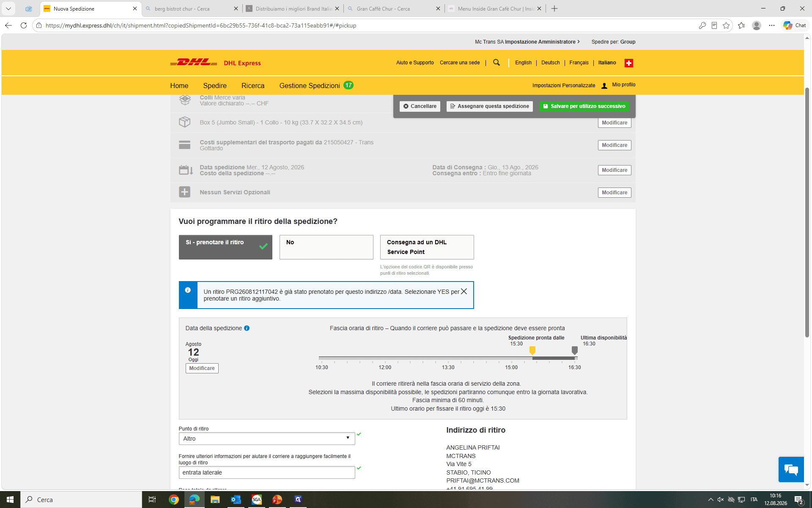812x508 pixels.
Task: Click Assegnare questa spedizione button
Action: point(489,106)
